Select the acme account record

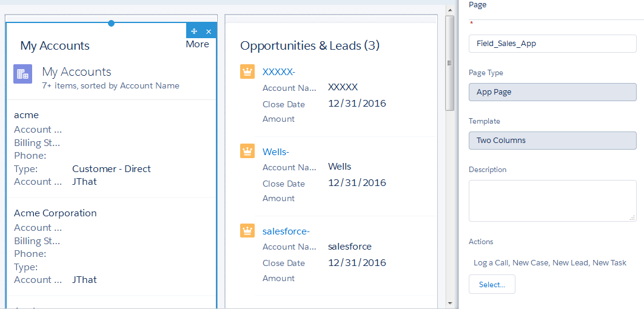click(x=27, y=115)
